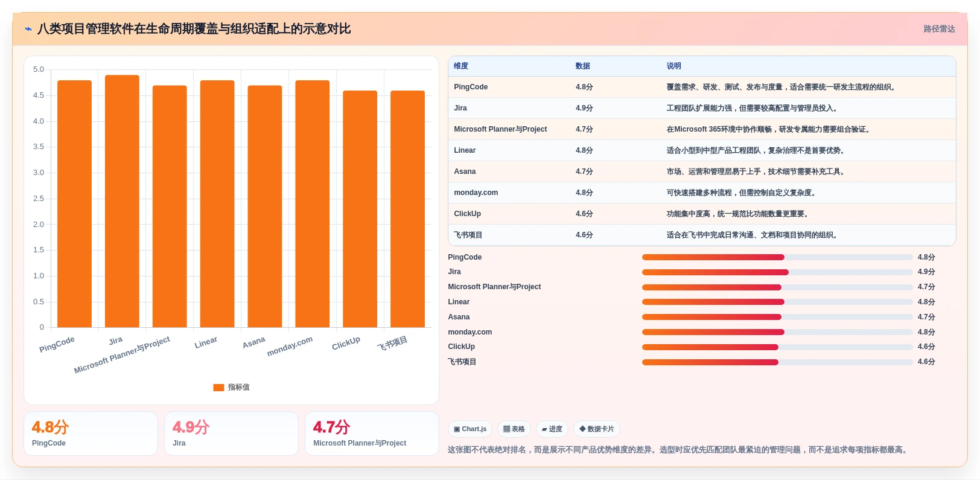This screenshot has width=980, height=480.
Task: Select the 飞书项目 bar in chart
Action: click(x=408, y=209)
